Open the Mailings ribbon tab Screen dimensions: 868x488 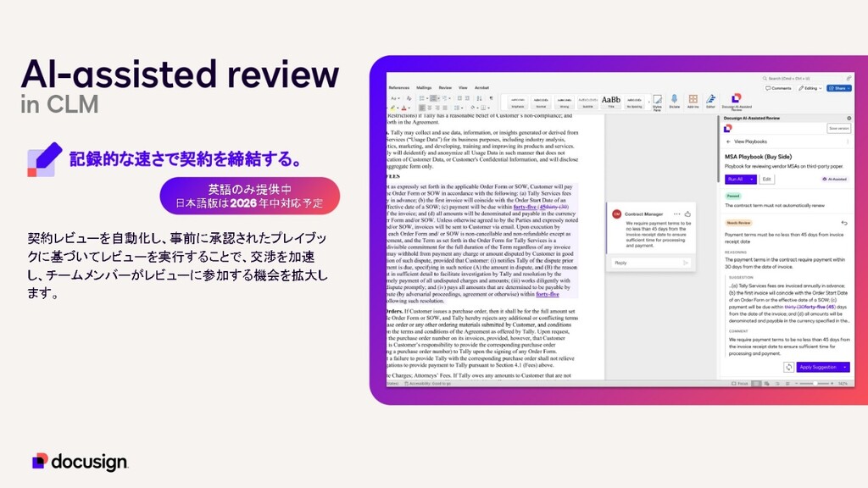[424, 87]
